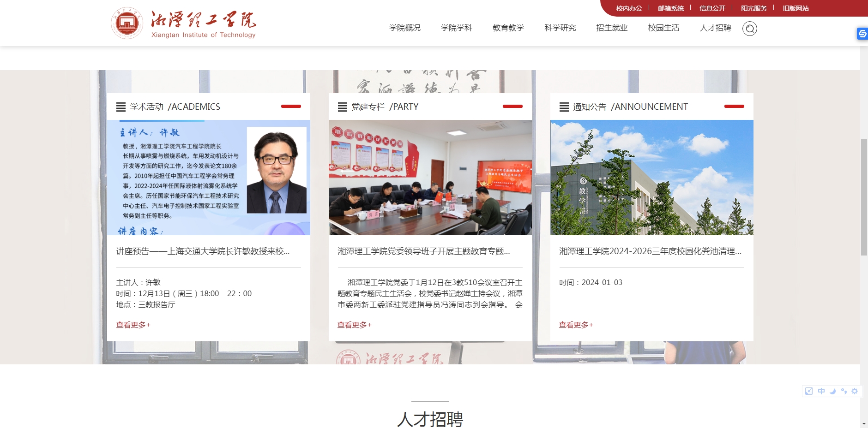Click the list icon beside 党建专栏 heading
This screenshot has width=868, height=428.
(343, 107)
